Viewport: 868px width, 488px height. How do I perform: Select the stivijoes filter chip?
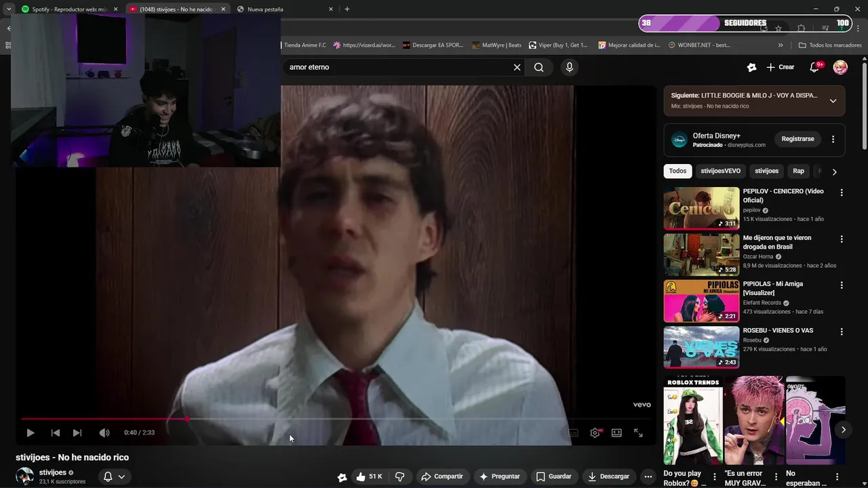[x=766, y=171]
